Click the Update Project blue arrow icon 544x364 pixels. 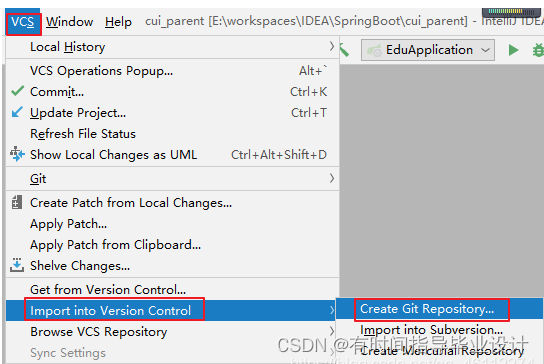point(17,112)
